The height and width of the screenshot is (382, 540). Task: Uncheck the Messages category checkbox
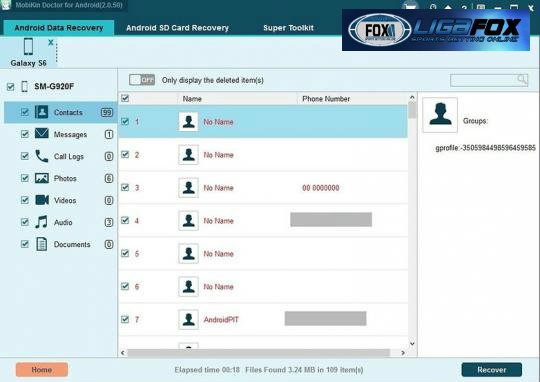24,134
